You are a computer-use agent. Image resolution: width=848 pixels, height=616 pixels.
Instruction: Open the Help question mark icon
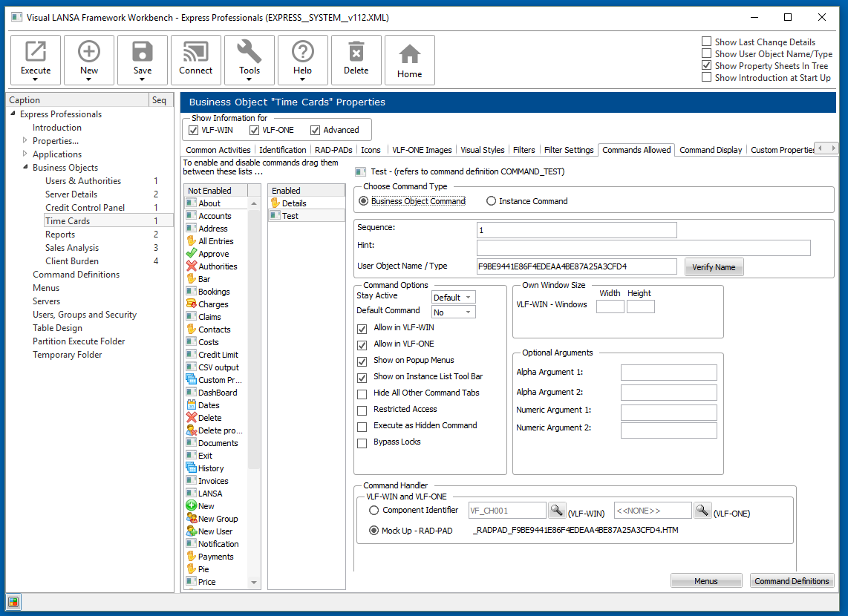(303, 51)
